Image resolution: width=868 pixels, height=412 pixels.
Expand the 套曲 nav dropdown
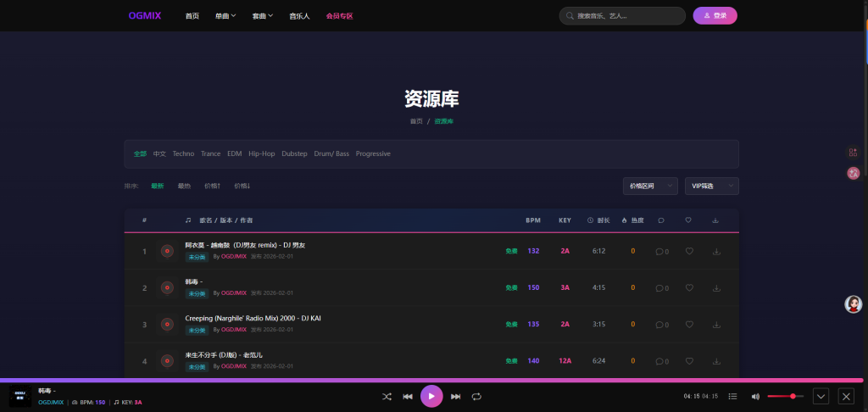click(263, 16)
